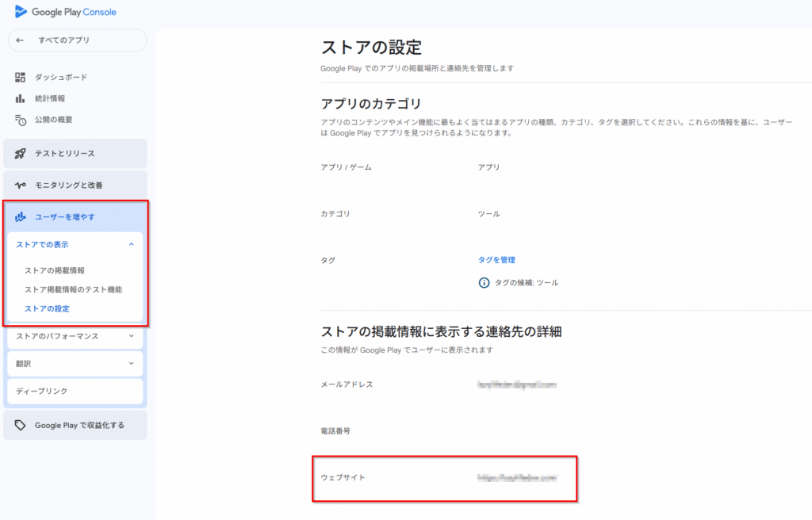Click the 統計情報 bar chart icon
The height and width of the screenshot is (520, 812).
click(21, 98)
